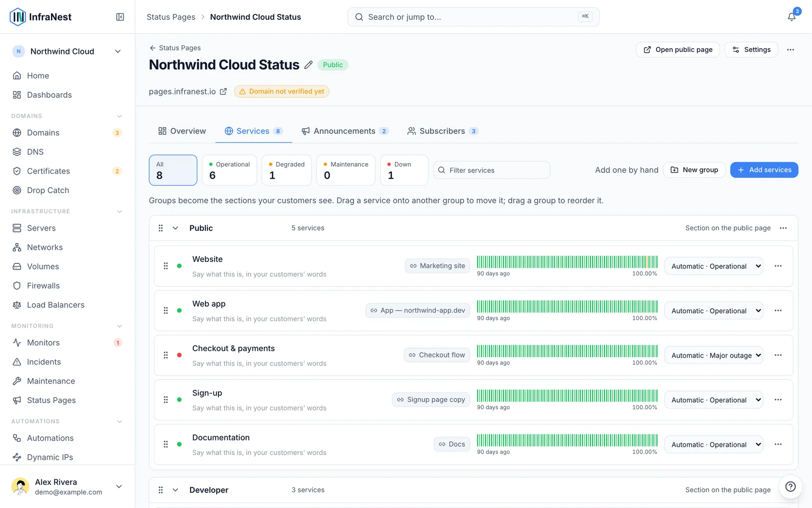Open Dynamic IPs in sidebar
Screen dimensions: 812x508
click(x=67, y=457)
